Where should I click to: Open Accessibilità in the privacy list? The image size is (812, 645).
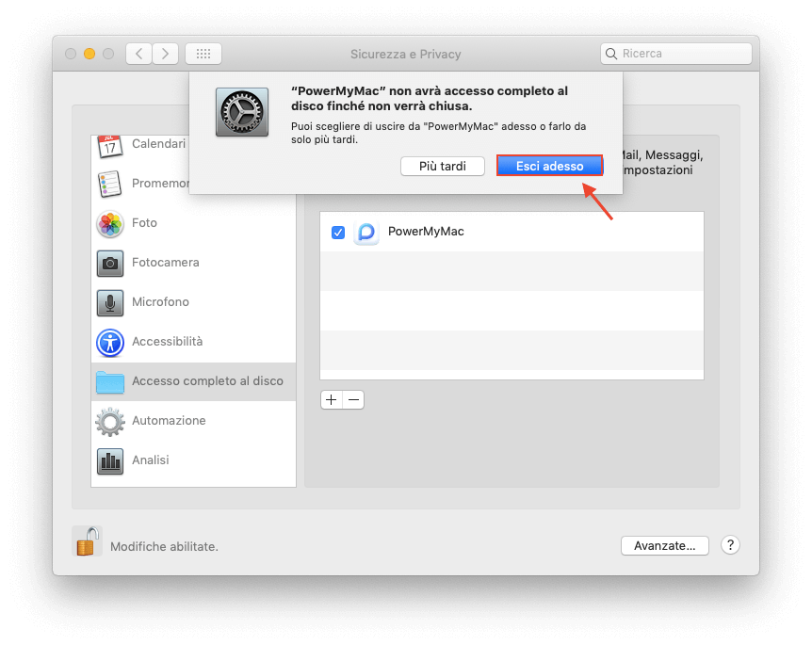click(194, 342)
